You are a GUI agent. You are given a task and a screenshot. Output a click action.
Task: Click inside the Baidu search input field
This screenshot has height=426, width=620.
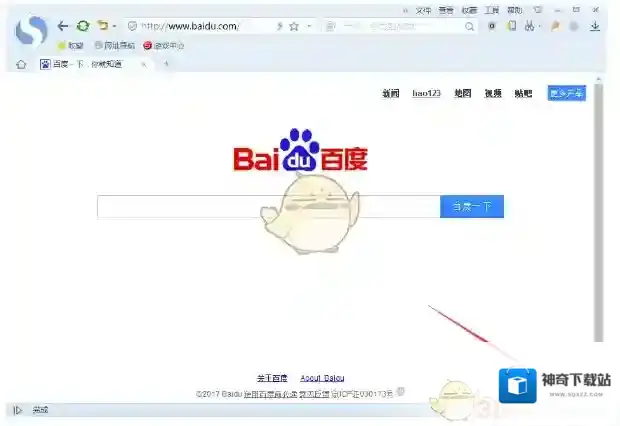[x=268, y=207]
